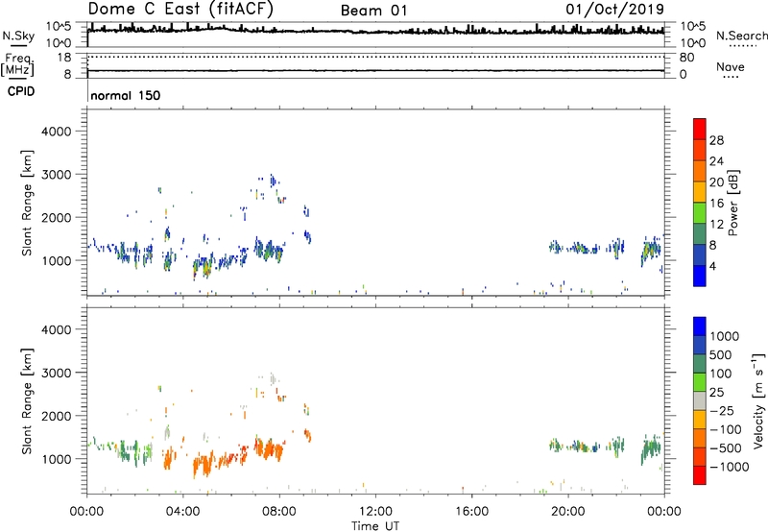Image resolution: width=768 pixels, height=532 pixels.
Task: Select the '-25' label on the Velocity color bar
Action: coord(722,411)
